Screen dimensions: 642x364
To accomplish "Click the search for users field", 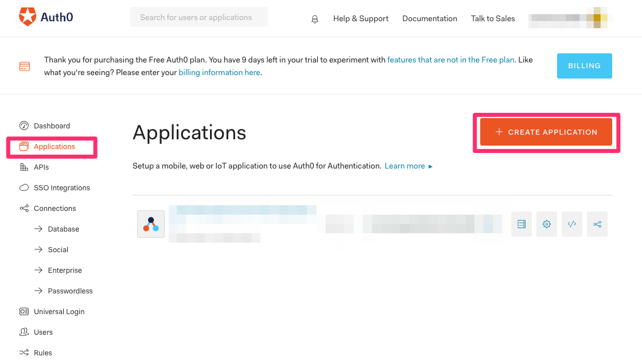I will (x=199, y=17).
